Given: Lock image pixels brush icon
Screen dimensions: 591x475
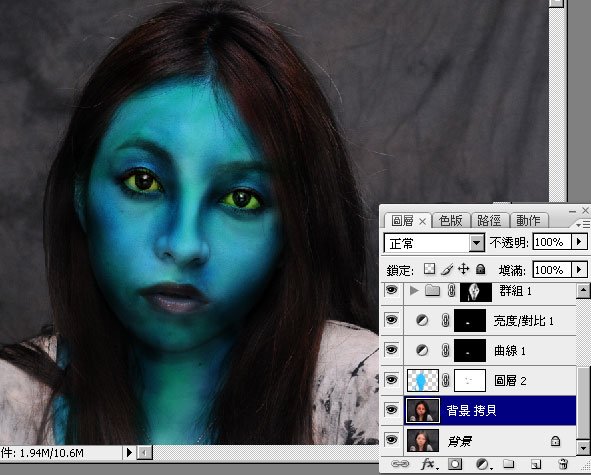Looking at the screenshot, I should tap(447, 269).
